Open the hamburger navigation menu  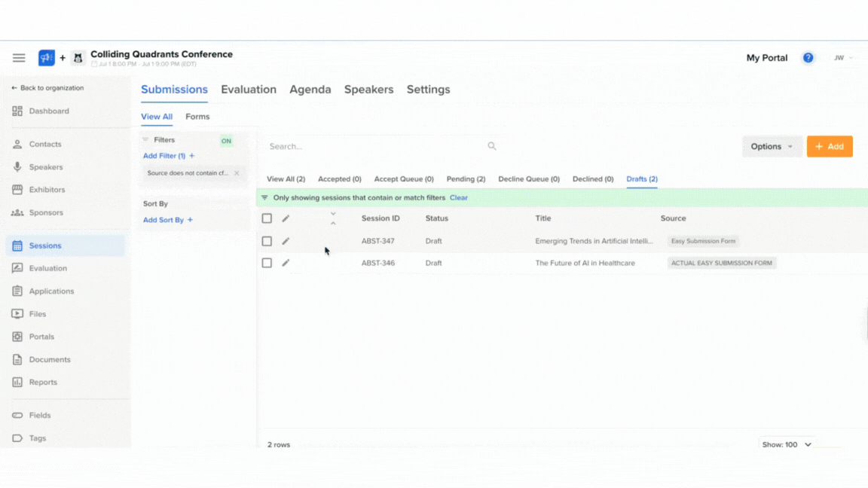pyautogui.click(x=19, y=58)
